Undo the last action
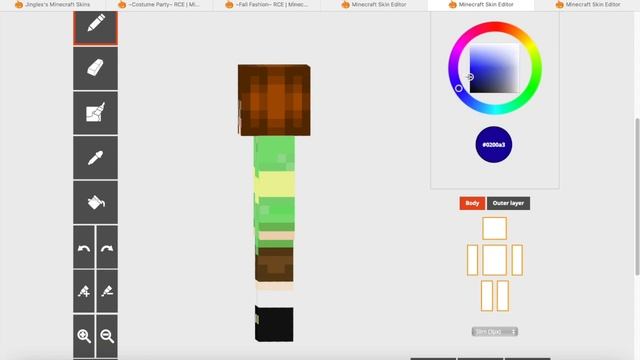640x360 pixels. (x=84, y=247)
